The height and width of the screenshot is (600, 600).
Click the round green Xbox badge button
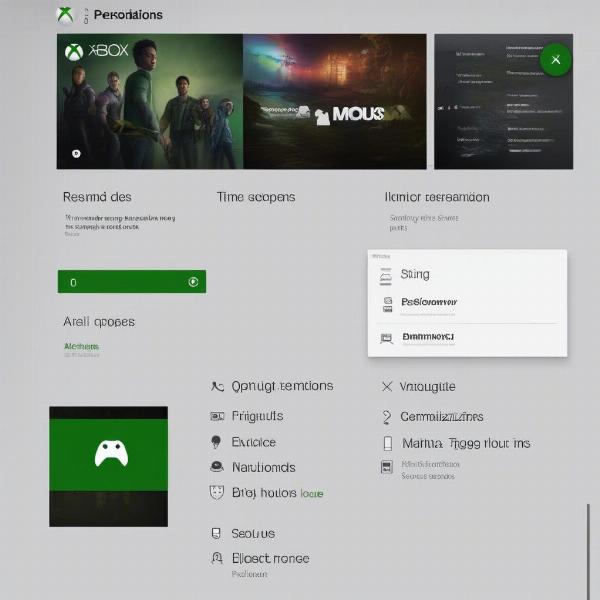point(556,59)
